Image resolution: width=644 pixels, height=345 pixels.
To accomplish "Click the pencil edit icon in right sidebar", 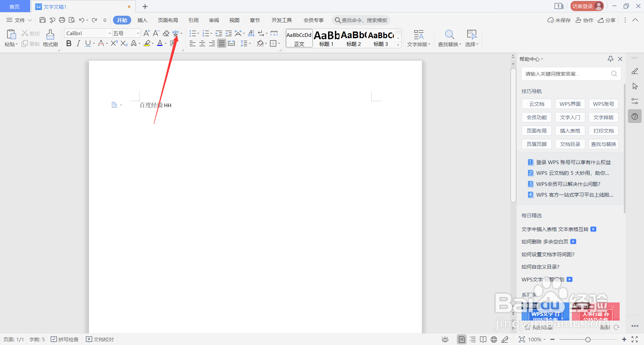I will click(635, 71).
